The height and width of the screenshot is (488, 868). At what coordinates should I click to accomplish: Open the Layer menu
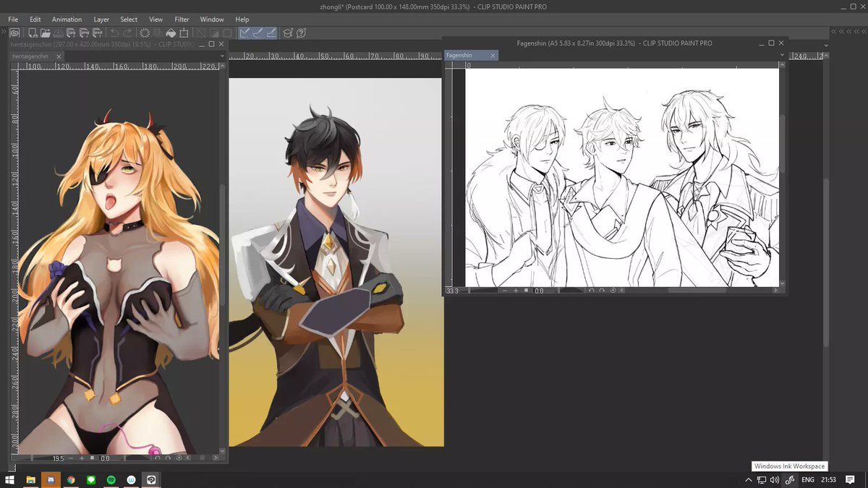pyautogui.click(x=101, y=20)
